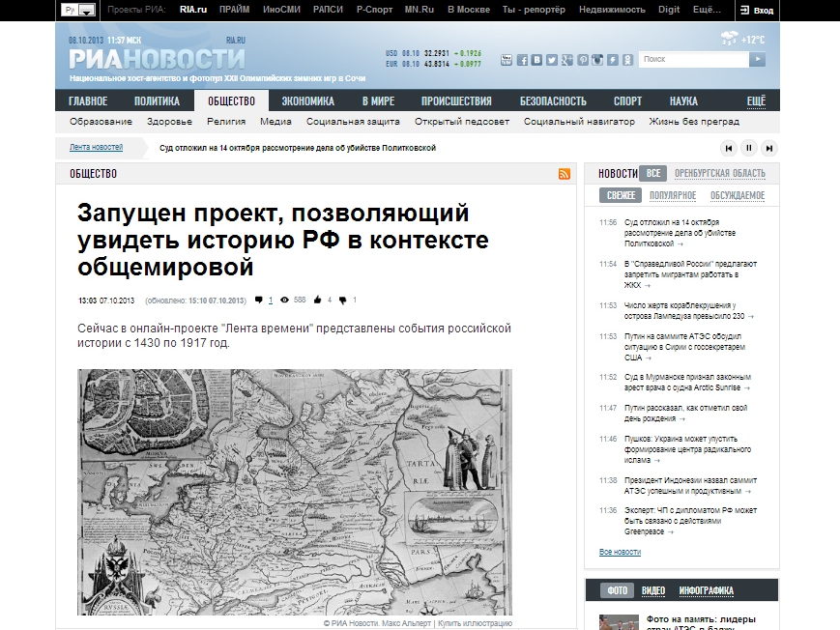
Task: Open Социальный навигатор link
Action: point(579,122)
